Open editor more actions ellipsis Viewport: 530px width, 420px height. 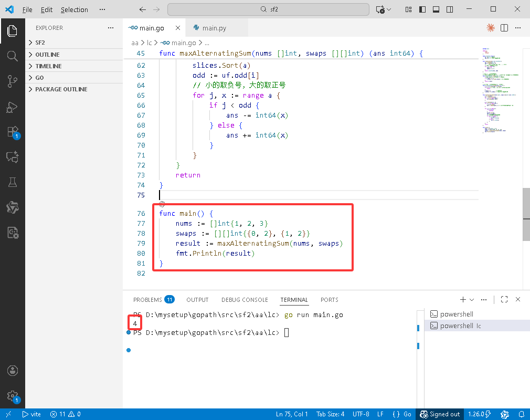click(x=518, y=28)
